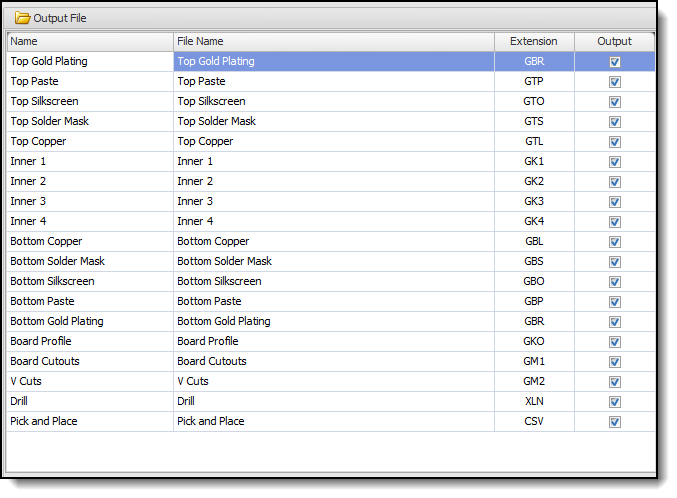Image resolution: width=677 pixels, height=498 pixels.
Task: Click the GK3 extension cell
Action: (x=534, y=201)
